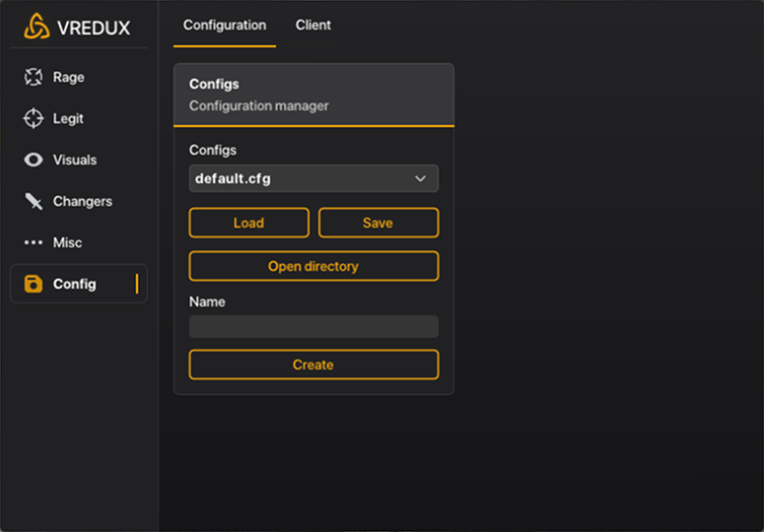Screen dimensions: 764x532
Task: Click the Legit target icon
Action: [x=34, y=118]
